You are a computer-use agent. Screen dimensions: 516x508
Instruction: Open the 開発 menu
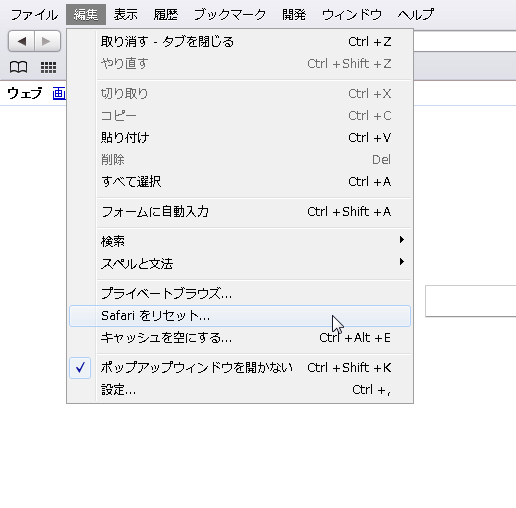[294, 15]
